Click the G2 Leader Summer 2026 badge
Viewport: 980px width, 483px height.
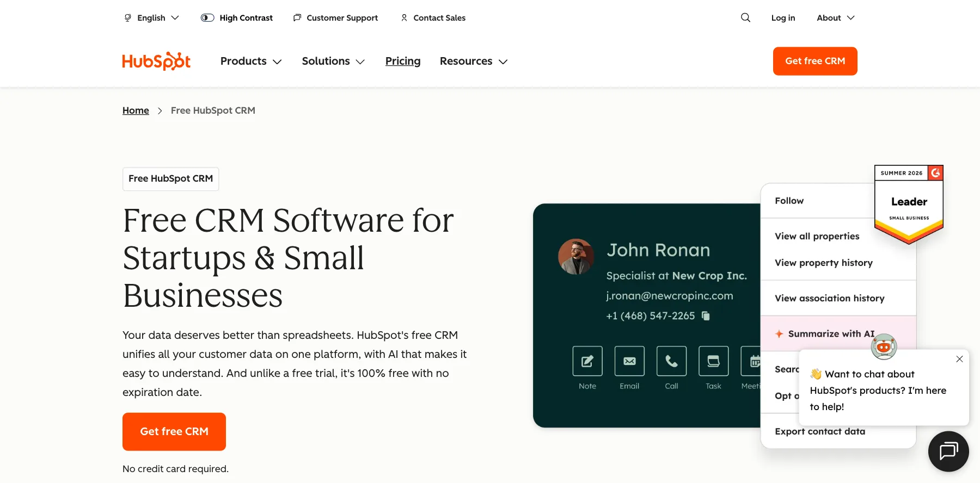click(x=909, y=205)
